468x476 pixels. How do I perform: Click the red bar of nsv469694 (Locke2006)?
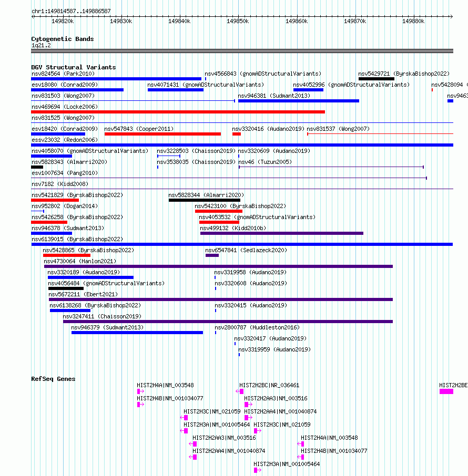coord(178,112)
